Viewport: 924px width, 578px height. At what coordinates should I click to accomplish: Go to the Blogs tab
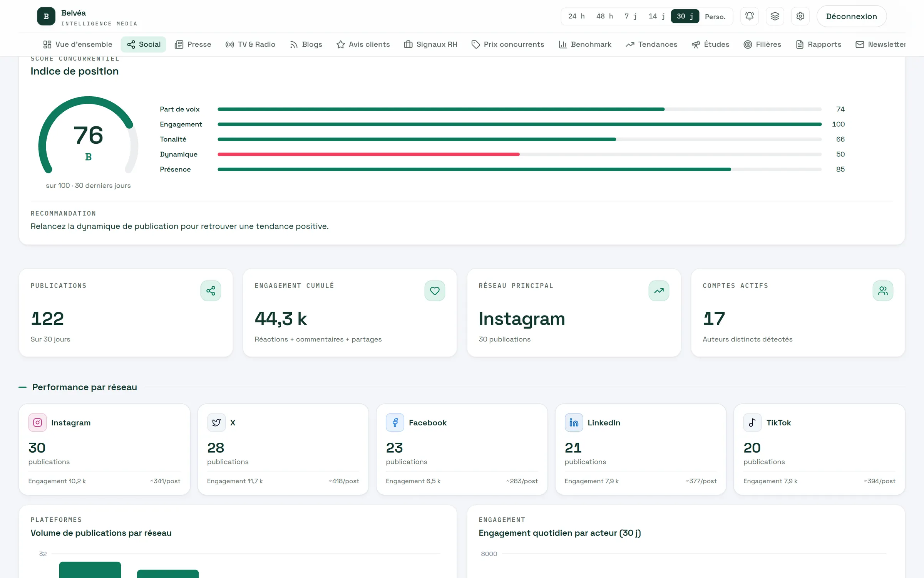(306, 44)
